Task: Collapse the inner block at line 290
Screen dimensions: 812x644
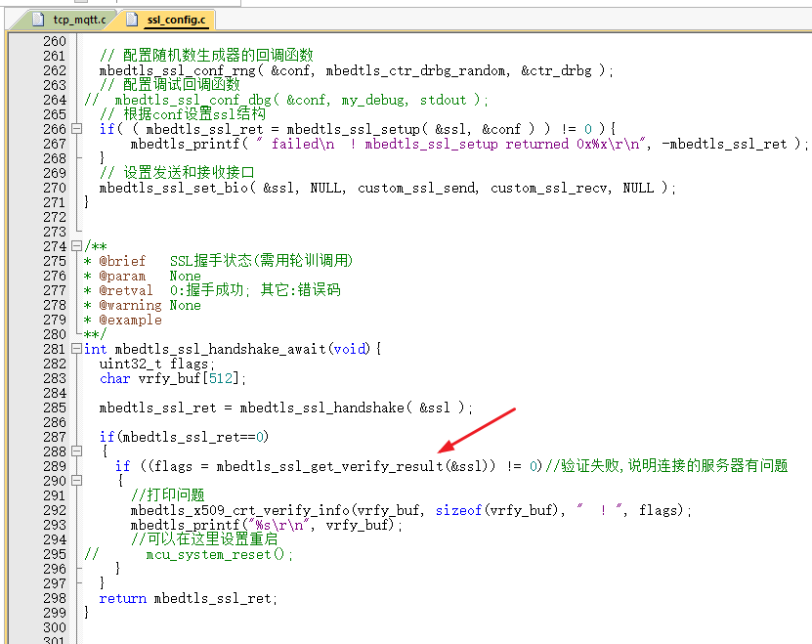Action: 76,481
